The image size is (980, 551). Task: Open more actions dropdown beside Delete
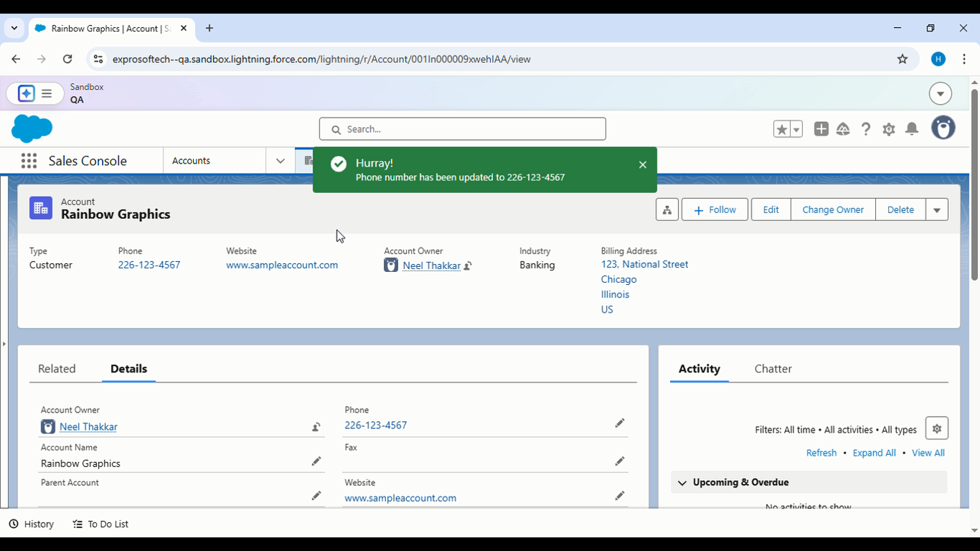coord(937,209)
